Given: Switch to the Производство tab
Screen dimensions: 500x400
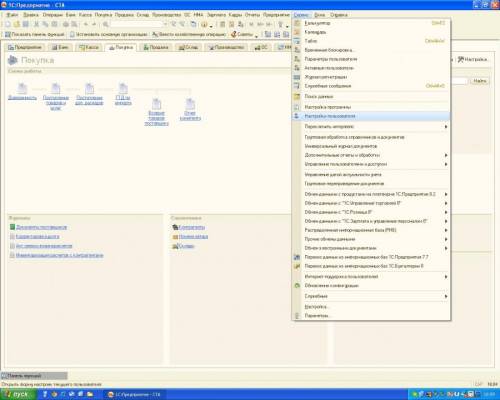Looking at the screenshot, I should [226, 47].
